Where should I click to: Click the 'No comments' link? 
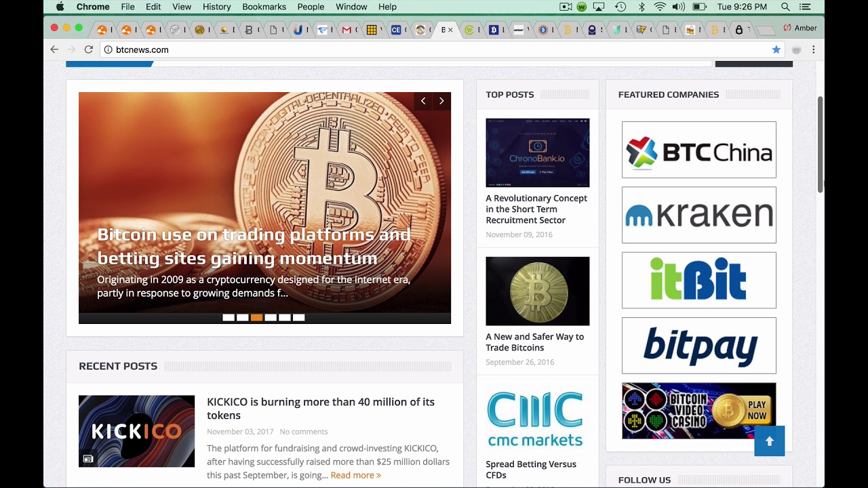304,432
